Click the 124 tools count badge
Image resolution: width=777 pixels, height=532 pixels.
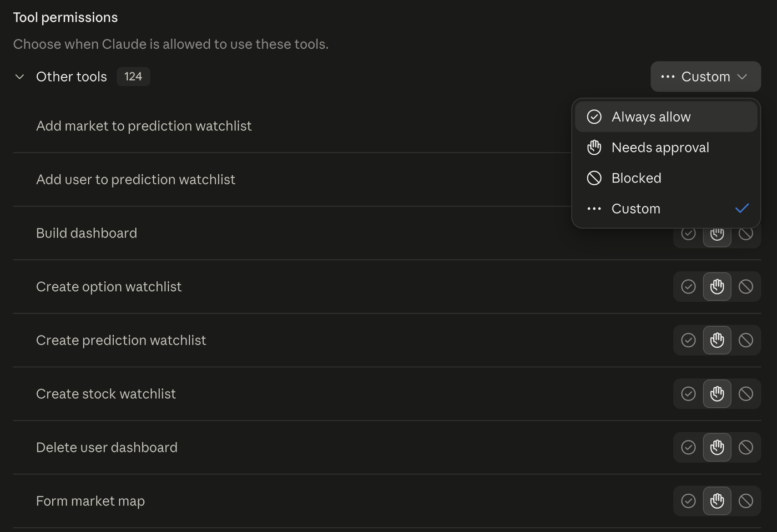tap(133, 77)
